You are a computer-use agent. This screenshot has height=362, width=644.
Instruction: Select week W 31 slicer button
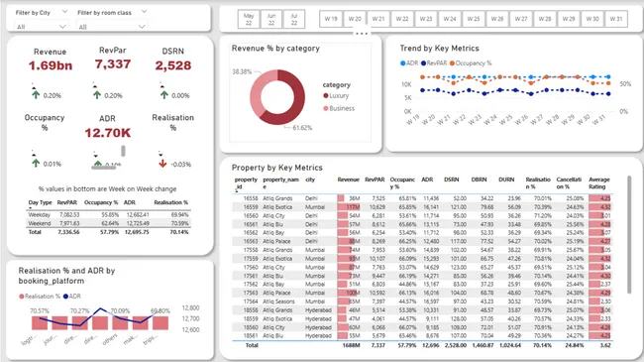[x=616, y=19]
